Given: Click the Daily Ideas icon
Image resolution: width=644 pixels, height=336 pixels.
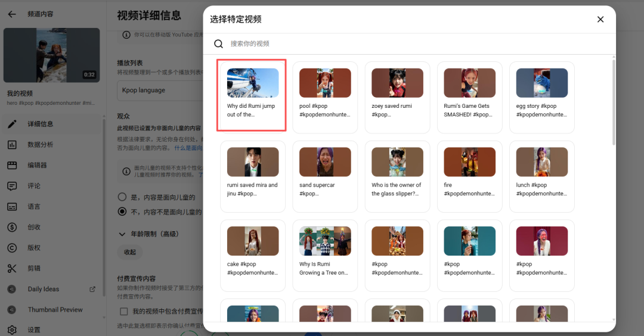Looking at the screenshot, I should point(12,289).
